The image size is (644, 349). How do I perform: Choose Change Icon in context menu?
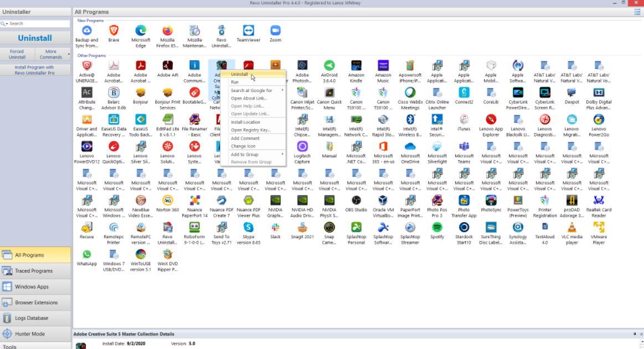[x=253, y=146]
